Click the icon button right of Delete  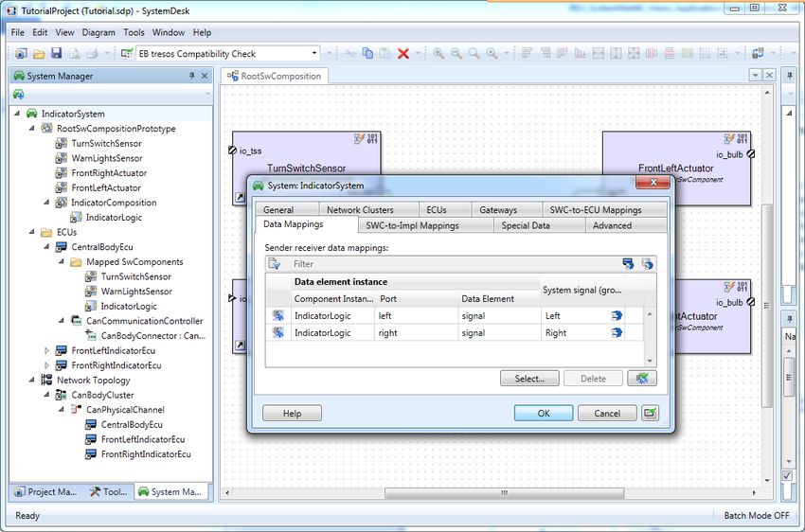pos(642,379)
